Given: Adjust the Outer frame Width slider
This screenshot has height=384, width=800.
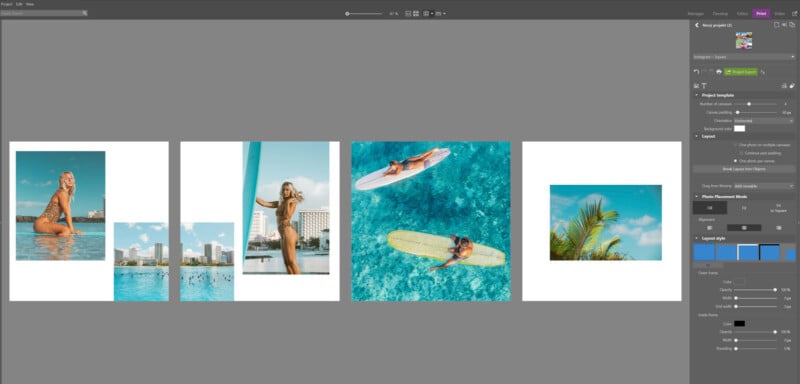Looking at the screenshot, I should (x=756, y=298).
